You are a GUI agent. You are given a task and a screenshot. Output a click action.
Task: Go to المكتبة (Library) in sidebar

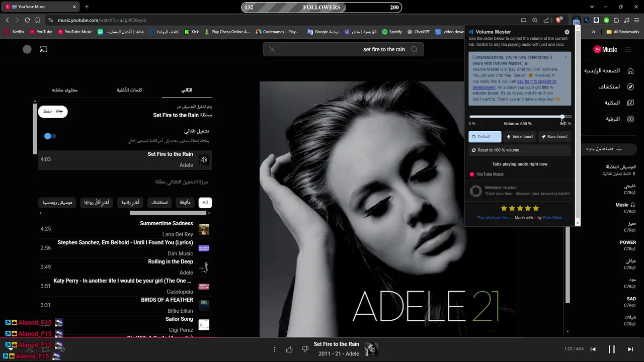619,103
